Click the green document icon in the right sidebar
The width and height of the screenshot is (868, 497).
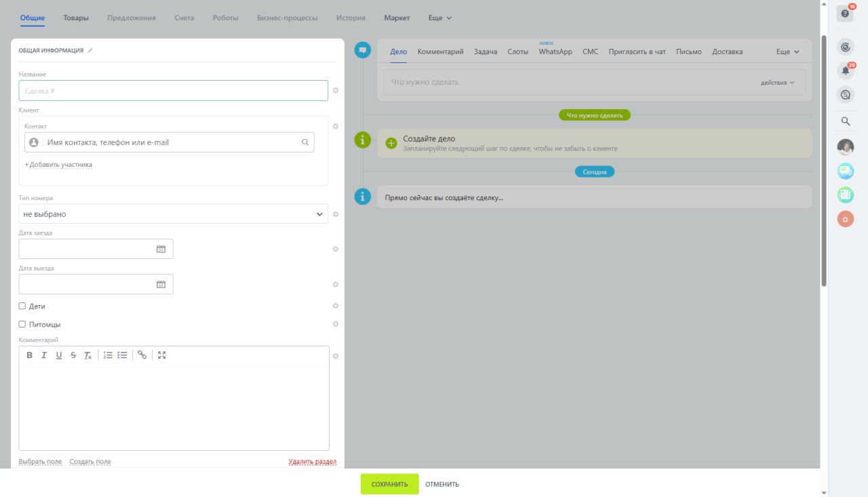click(x=845, y=195)
